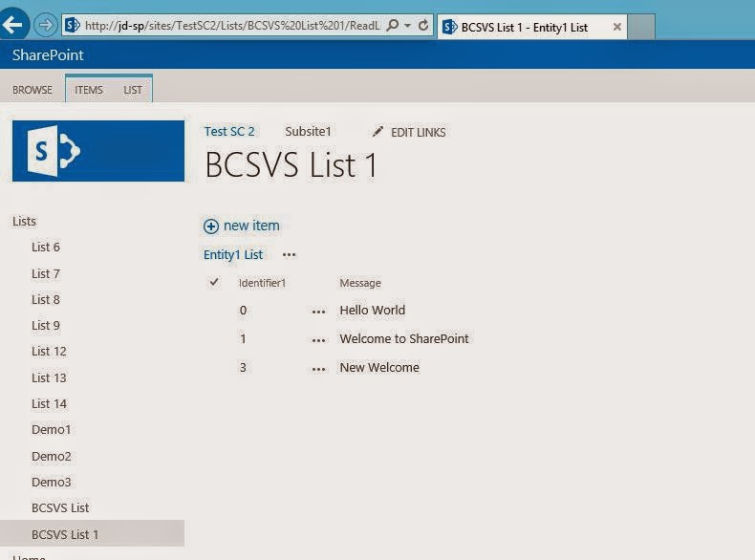Select the highlighted BCSVS List 1 sidebar item
Viewport: 755px width, 560px height.
[92, 533]
